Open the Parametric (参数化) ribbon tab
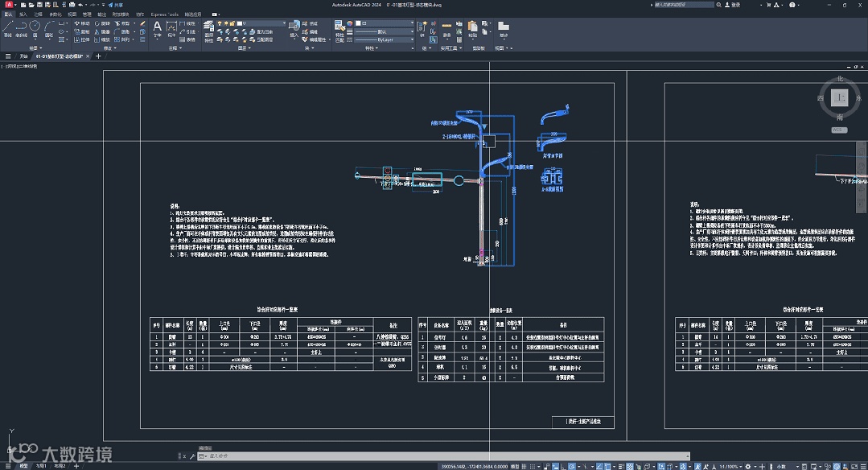Screen dimensions: 868x470 (56, 14)
